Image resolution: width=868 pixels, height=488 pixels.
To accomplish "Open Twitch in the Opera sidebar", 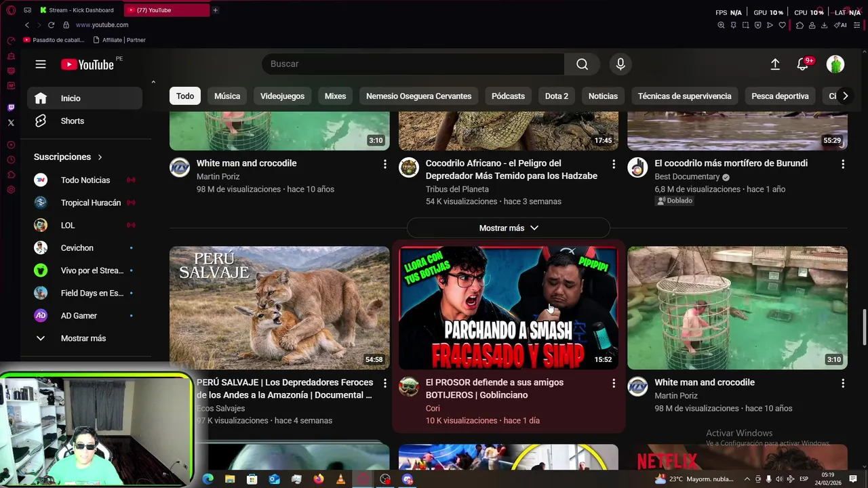I will 11,108.
